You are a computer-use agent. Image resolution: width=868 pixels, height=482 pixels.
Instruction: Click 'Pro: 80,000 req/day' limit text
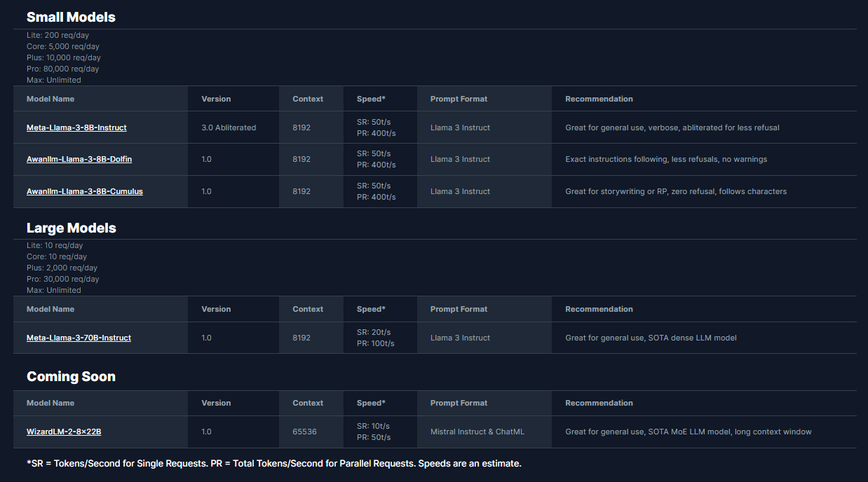[x=63, y=69]
